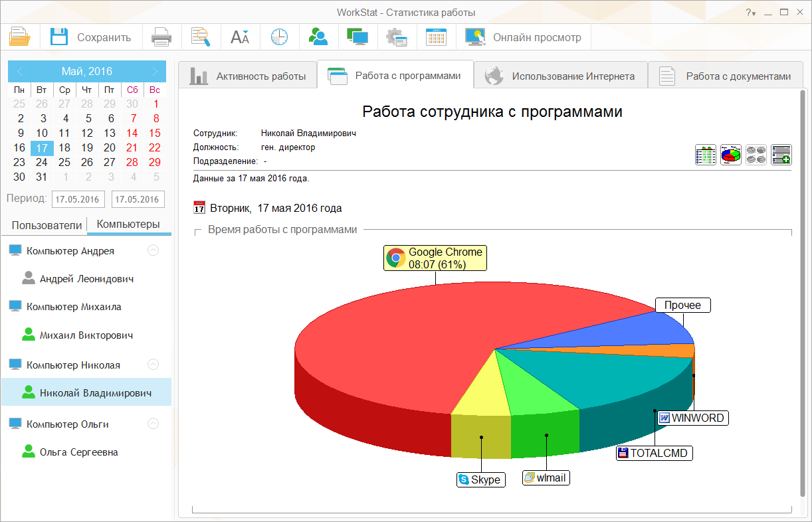Click the clock icon in toolbar
This screenshot has width=812, height=522.
coord(279,37)
